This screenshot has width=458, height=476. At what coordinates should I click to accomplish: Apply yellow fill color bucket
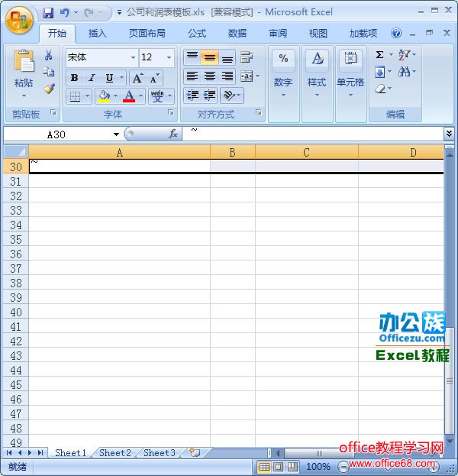coord(104,96)
